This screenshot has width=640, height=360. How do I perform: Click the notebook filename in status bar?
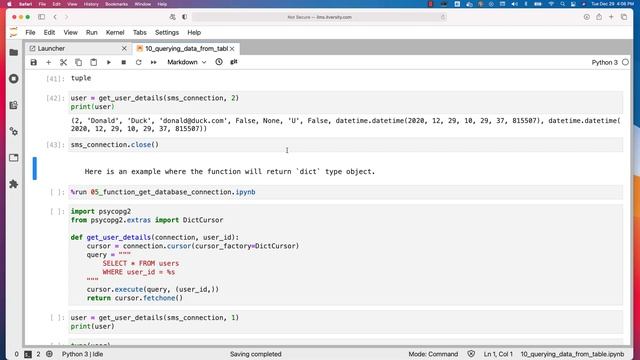pyautogui.click(x=572, y=354)
